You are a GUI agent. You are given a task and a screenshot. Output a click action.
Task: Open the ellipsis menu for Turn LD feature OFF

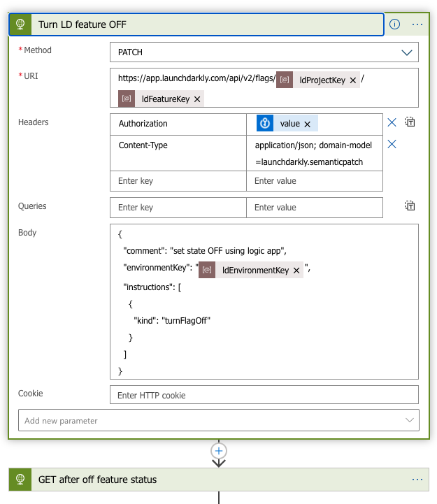coord(417,24)
